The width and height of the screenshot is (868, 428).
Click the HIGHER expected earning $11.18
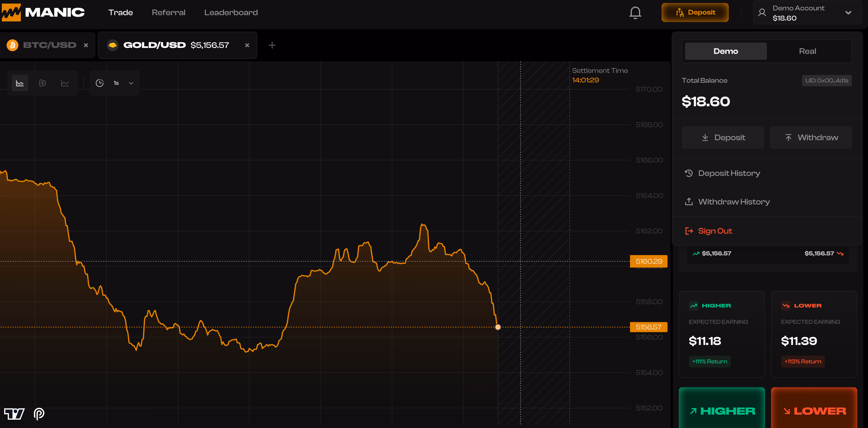click(x=705, y=341)
